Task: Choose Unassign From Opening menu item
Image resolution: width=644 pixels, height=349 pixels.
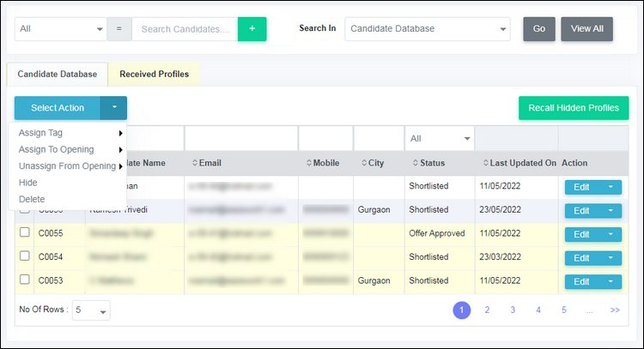Action: tap(68, 166)
